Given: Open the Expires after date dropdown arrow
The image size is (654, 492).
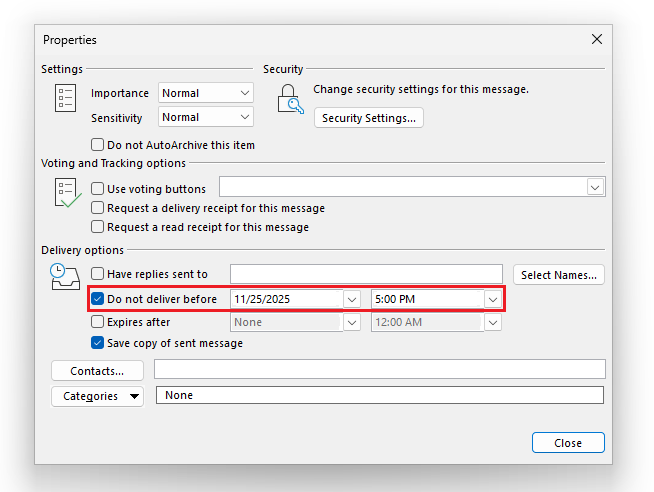Looking at the screenshot, I should click(x=352, y=322).
